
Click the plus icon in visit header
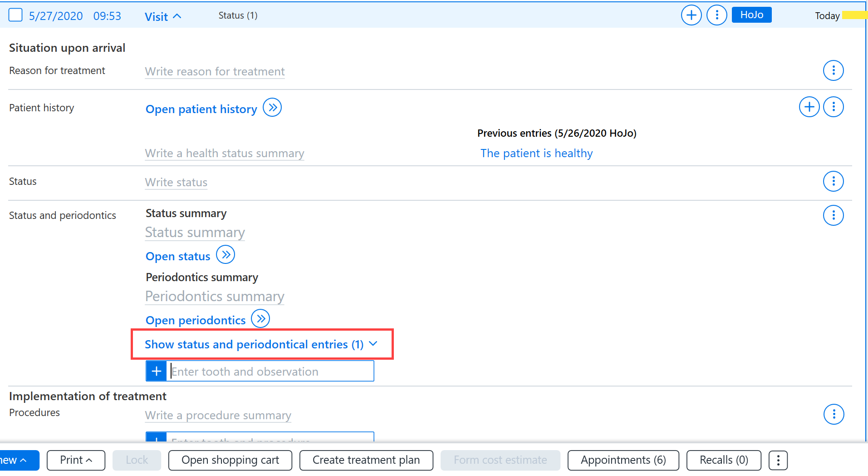coord(691,15)
